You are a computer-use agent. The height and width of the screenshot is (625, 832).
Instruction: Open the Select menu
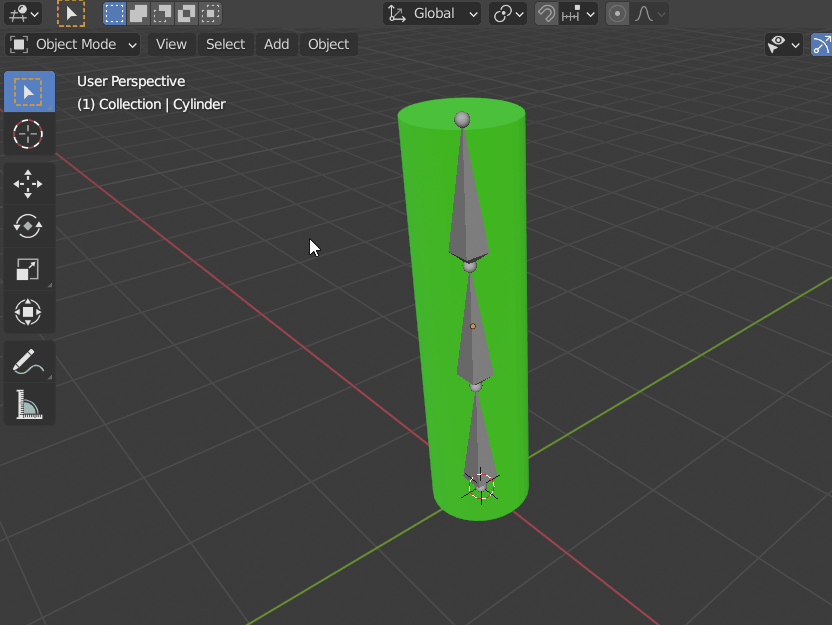point(225,45)
